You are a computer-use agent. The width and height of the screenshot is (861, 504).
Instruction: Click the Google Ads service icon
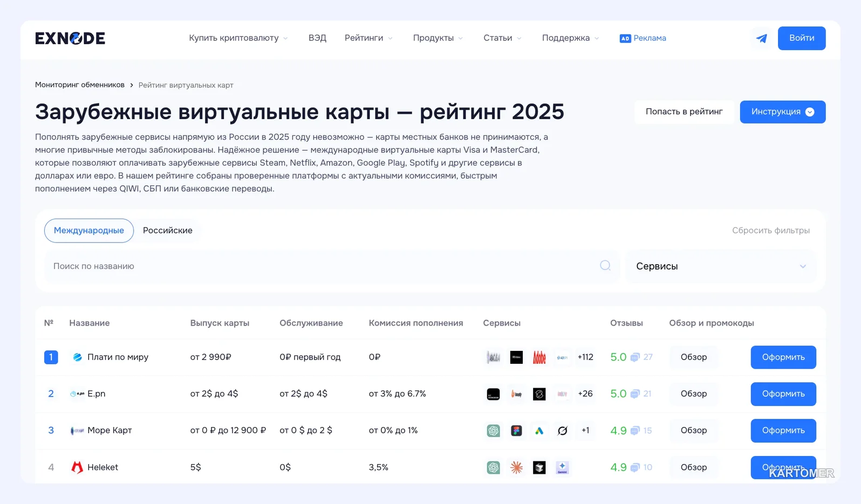coord(539,431)
